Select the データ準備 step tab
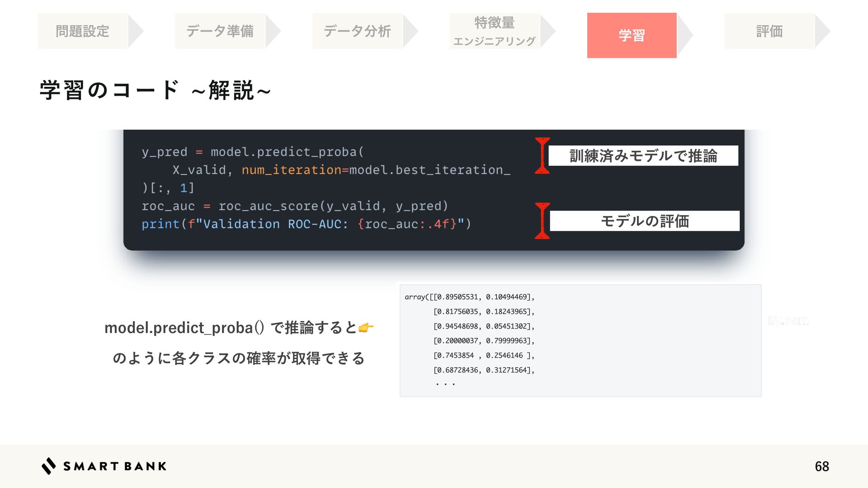 [220, 31]
